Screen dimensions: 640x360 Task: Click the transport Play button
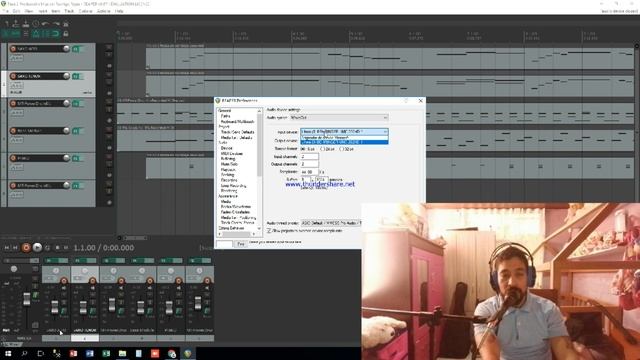point(37,247)
